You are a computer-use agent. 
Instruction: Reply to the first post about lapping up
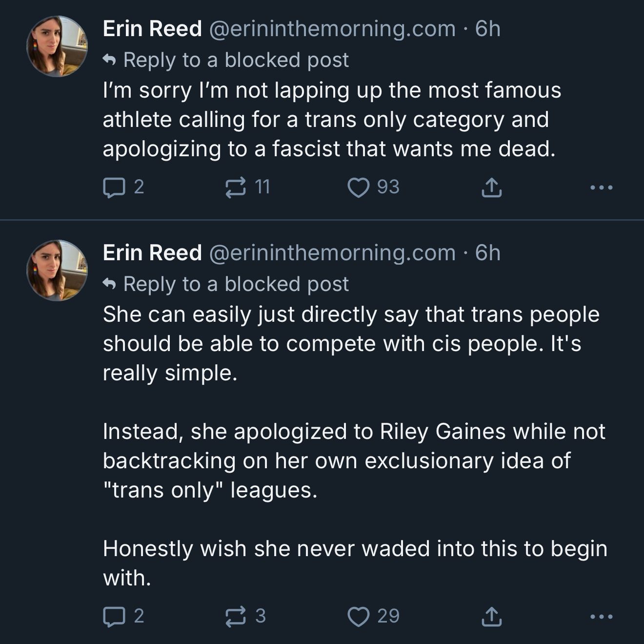[113, 187]
